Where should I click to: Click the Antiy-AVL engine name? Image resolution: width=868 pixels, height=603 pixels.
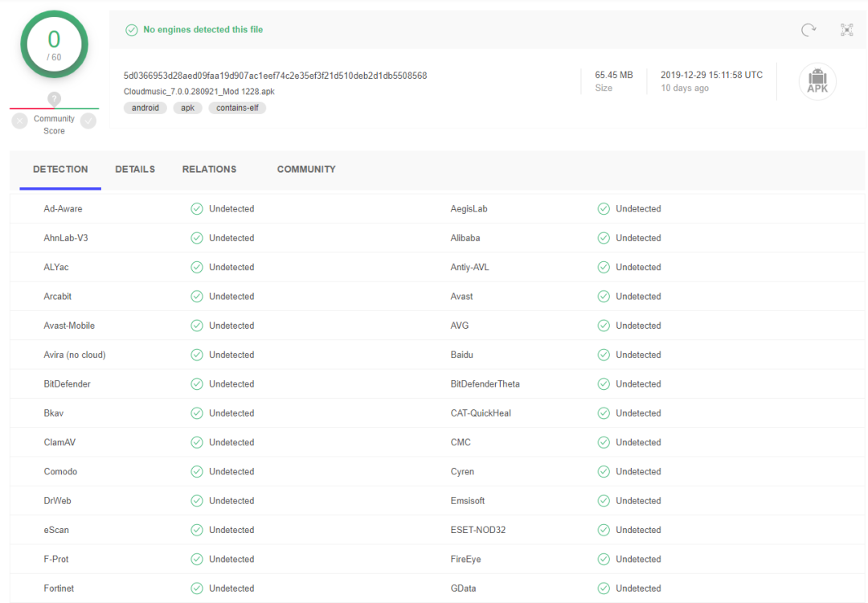coord(469,267)
